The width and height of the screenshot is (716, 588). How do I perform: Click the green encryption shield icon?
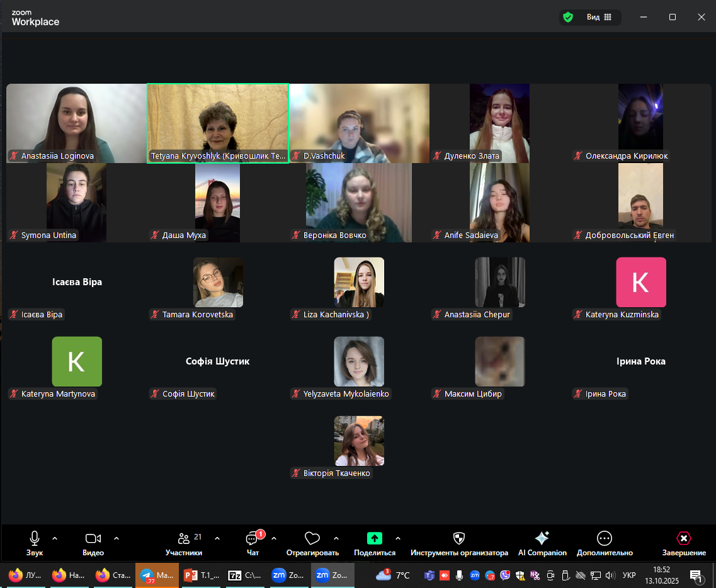(x=568, y=18)
